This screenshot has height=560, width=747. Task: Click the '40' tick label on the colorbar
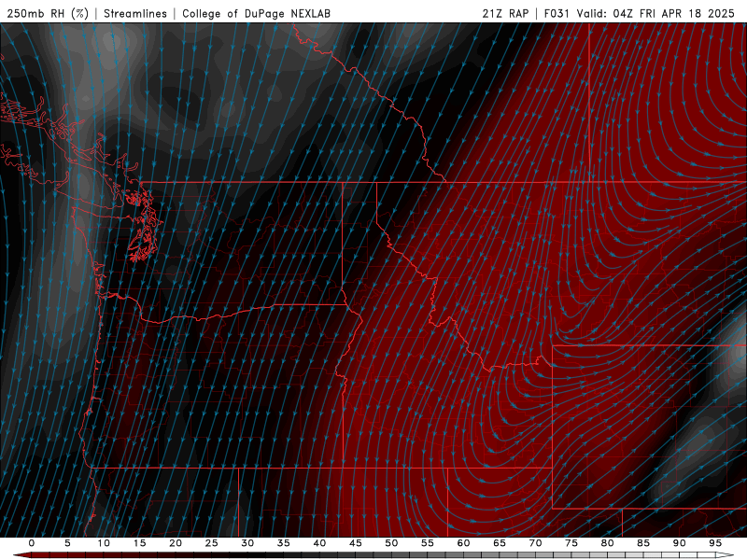[x=319, y=543]
